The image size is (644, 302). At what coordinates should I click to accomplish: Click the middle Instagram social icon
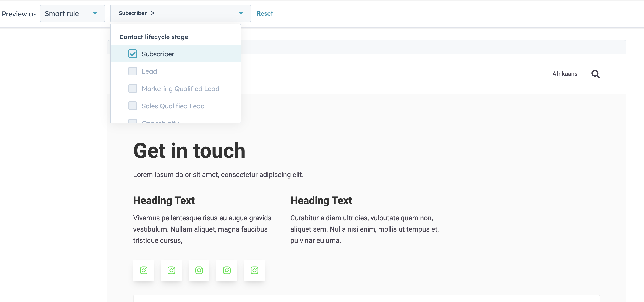point(199,270)
